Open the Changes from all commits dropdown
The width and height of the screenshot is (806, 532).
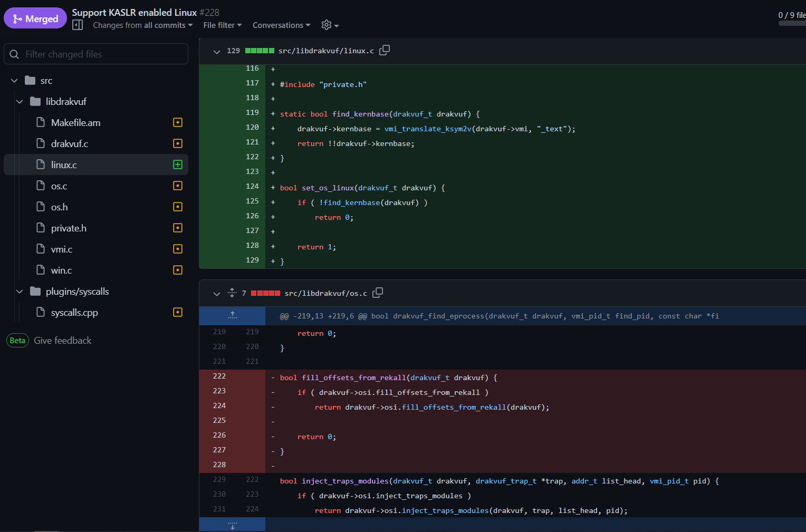[x=142, y=25]
